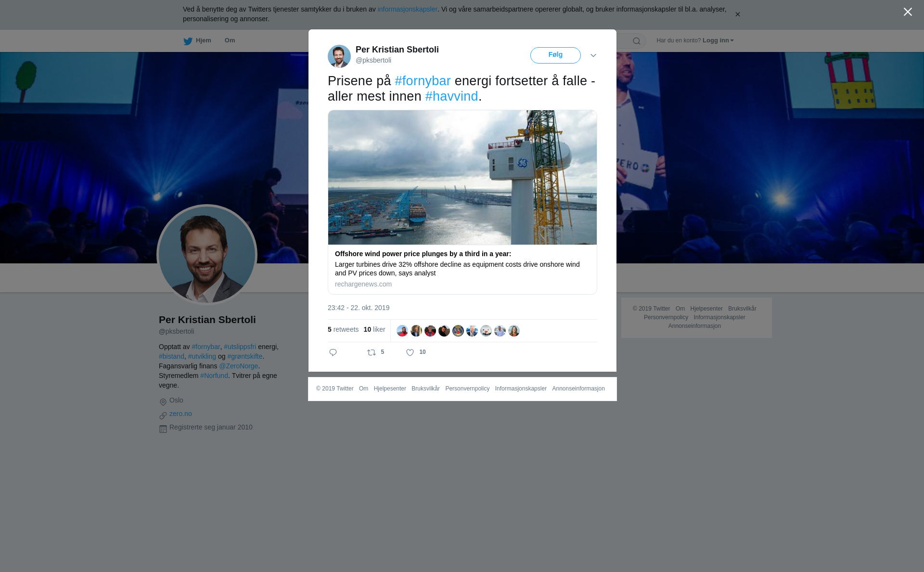This screenshot has width=924, height=572.
Task: Open the Om menu item in the top bar
Action: (x=230, y=40)
